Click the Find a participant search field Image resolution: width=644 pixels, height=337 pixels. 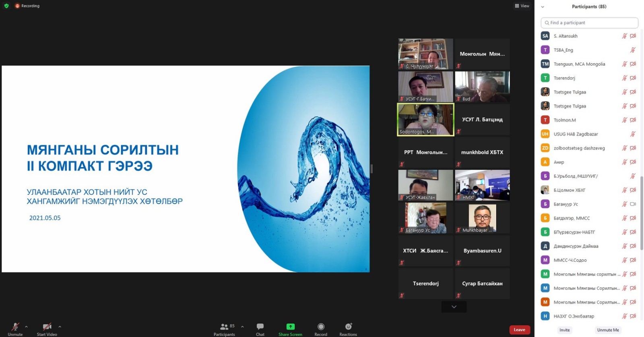point(590,23)
